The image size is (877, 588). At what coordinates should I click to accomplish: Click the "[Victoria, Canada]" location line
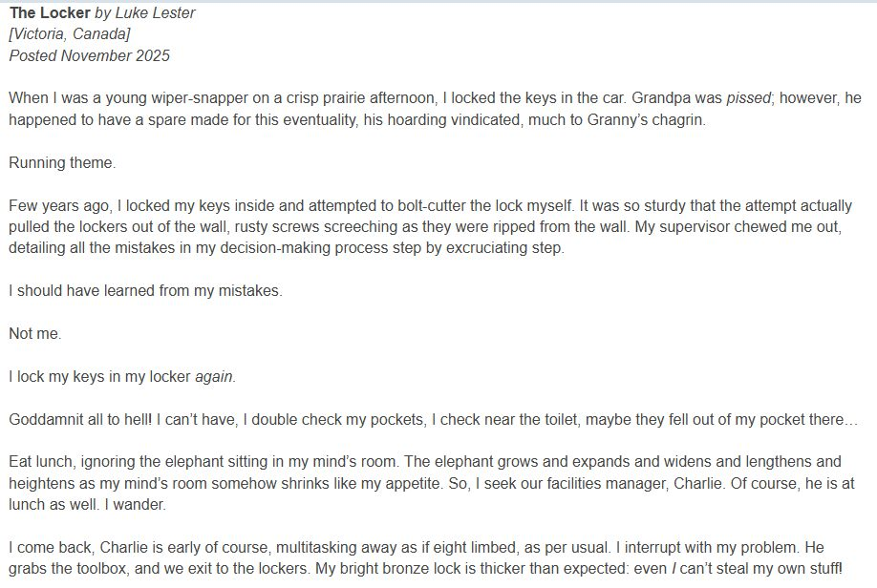tap(69, 34)
